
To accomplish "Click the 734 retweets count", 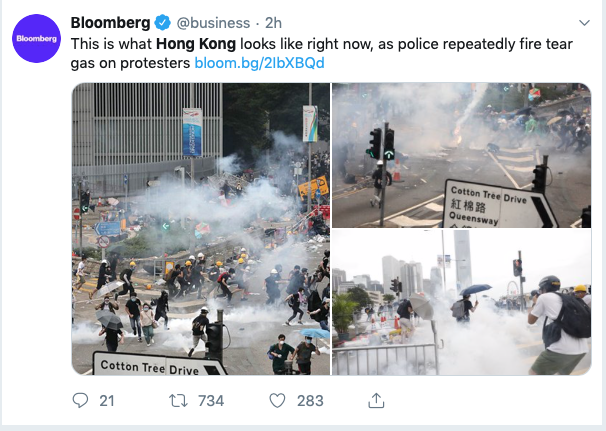I will click(x=211, y=401).
